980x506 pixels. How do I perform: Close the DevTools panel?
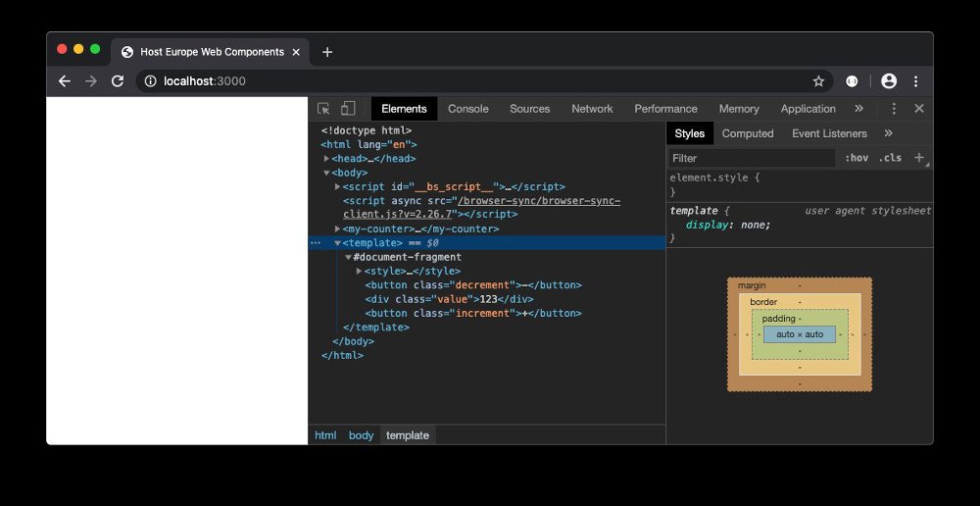(919, 109)
